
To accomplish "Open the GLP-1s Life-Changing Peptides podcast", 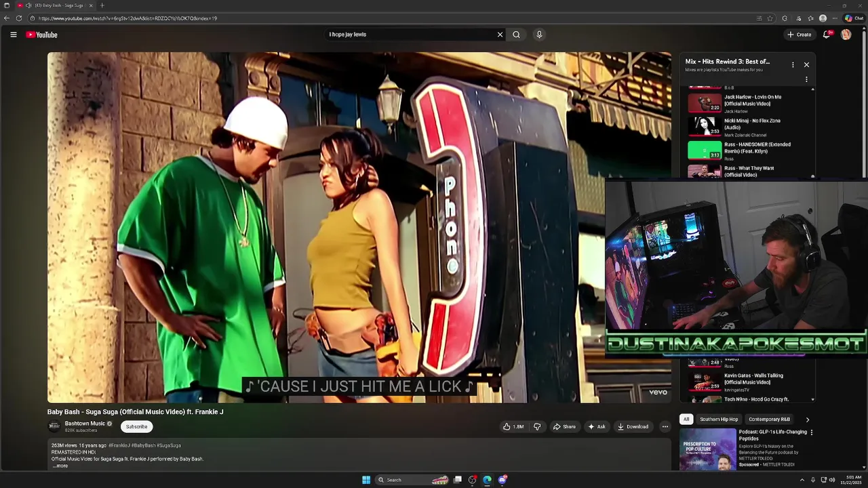I will point(773,435).
